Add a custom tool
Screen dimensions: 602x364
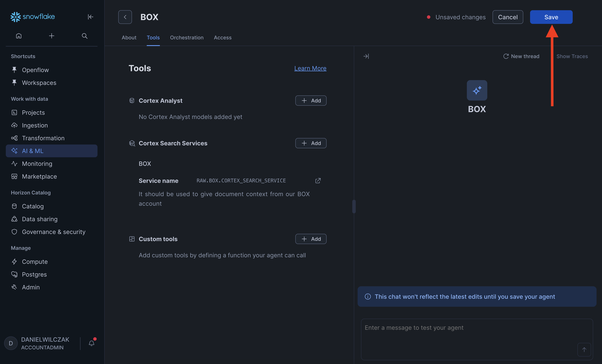point(311,239)
